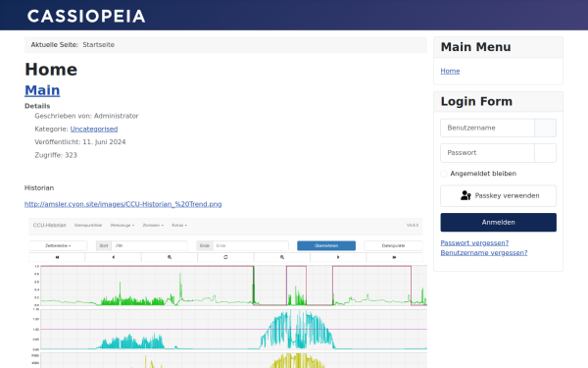Viewport: 588px width, 368px height.
Task: Open the Benutzername vergessen? link
Action: (484, 252)
